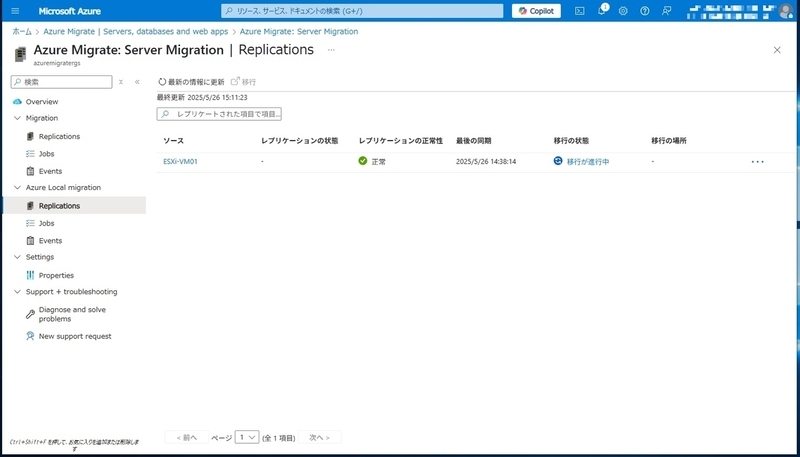The width and height of the screenshot is (800, 457).
Task: Click the 2025/5/26 14:38:14 last sync cell
Action: click(x=486, y=161)
